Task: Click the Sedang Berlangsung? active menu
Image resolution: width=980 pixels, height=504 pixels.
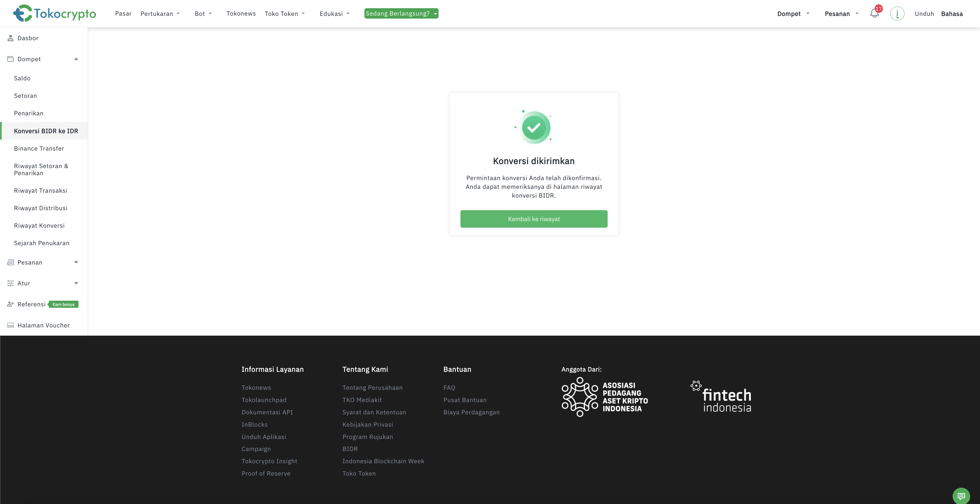Action: pos(401,13)
